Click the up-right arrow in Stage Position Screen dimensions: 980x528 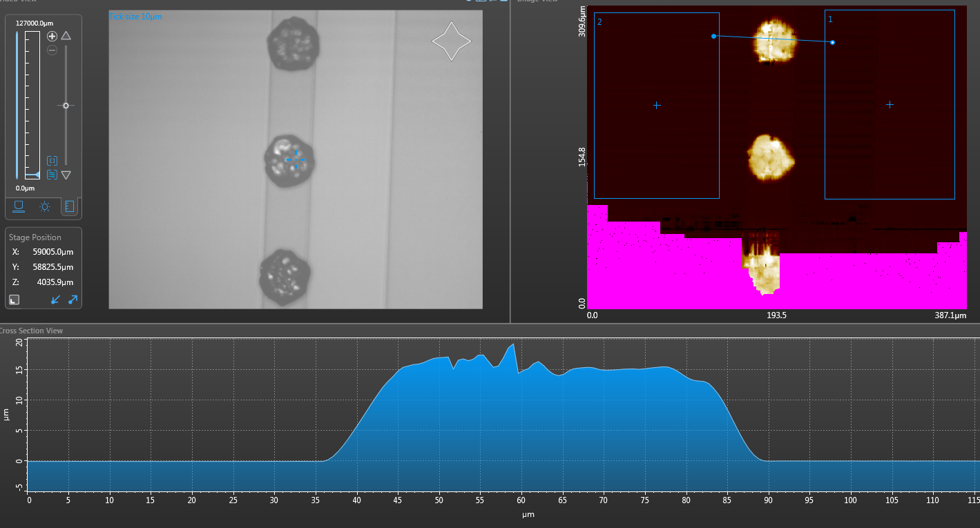tap(72, 300)
